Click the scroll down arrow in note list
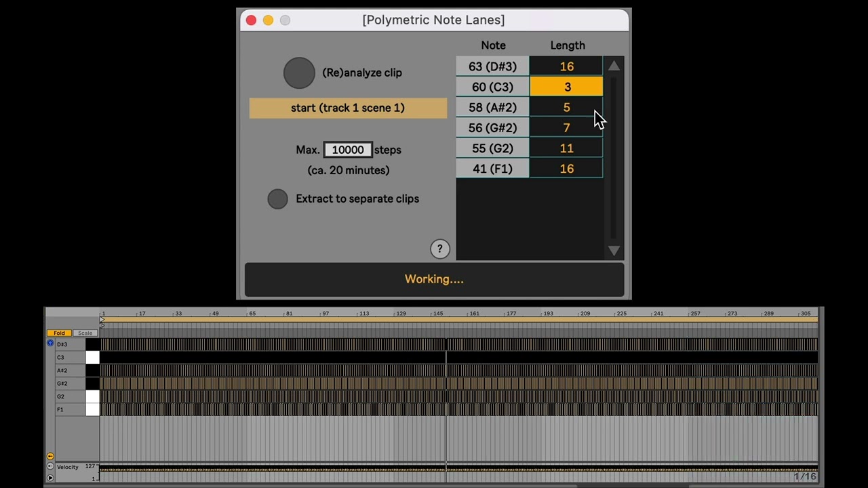The height and width of the screenshot is (488, 868). click(614, 251)
